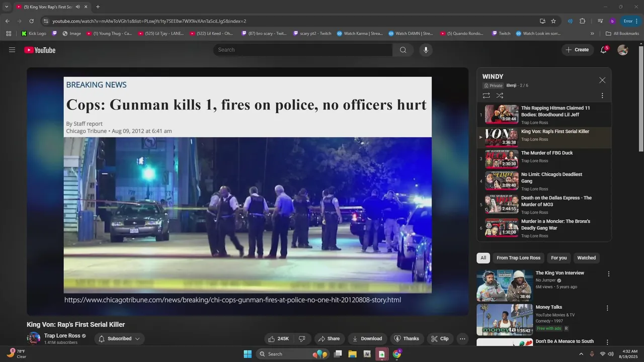Screen dimensions: 644x362
Task: Like the video with 245K likes
Action: coord(279,339)
